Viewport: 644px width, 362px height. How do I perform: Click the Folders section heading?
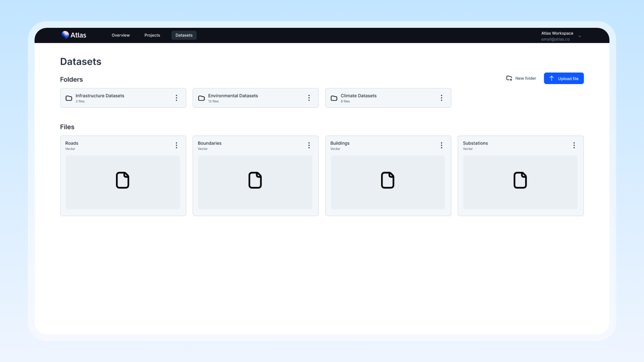(71, 79)
